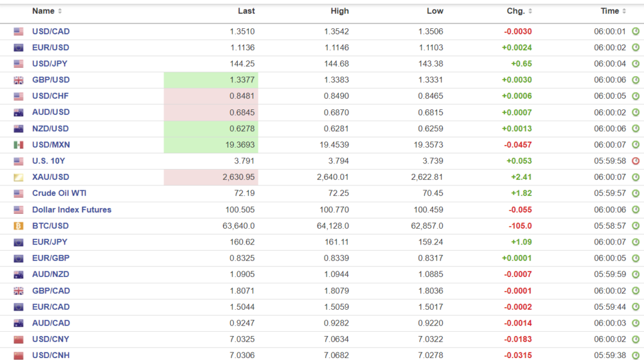This screenshot has width=644, height=360.
Task: Click the High column header
Action: coord(340,11)
